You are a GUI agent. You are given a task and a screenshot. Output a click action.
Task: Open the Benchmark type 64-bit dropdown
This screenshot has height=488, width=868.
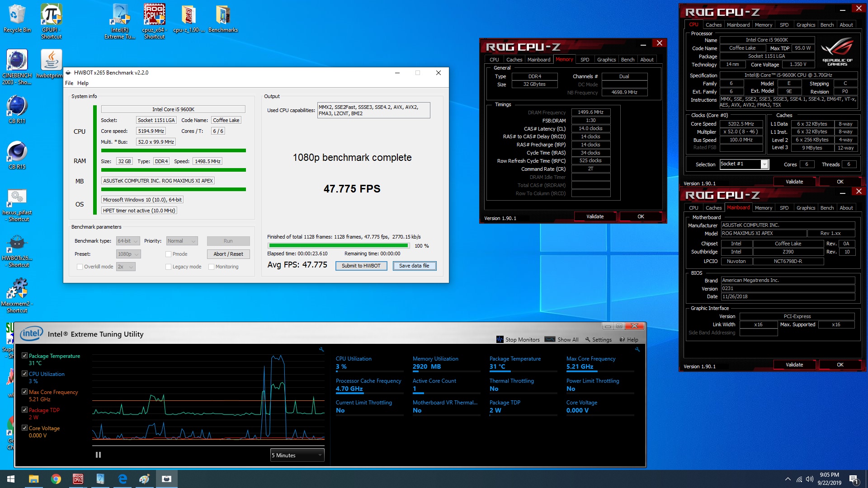point(128,241)
